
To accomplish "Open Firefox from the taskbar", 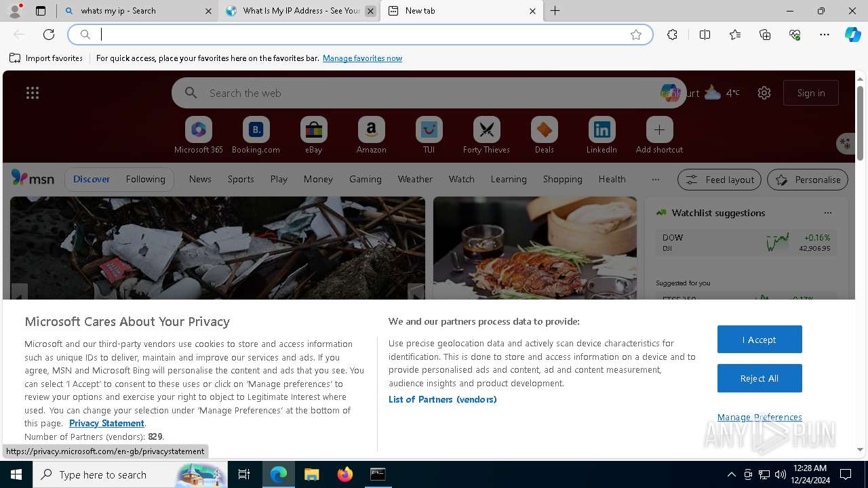I will click(344, 474).
